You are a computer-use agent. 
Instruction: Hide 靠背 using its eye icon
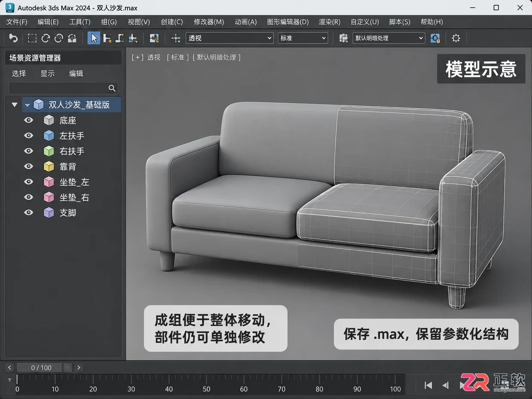click(x=29, y=166)
